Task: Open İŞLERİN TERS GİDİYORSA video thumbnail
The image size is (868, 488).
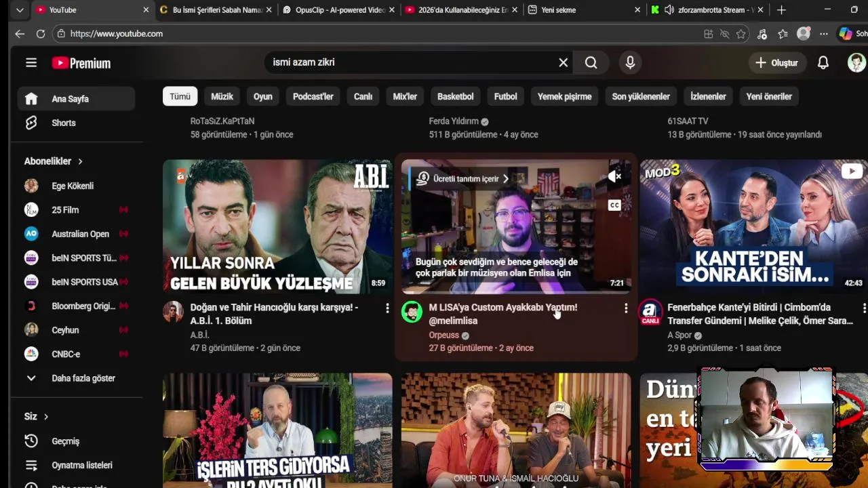Action: tap(277, 430)
